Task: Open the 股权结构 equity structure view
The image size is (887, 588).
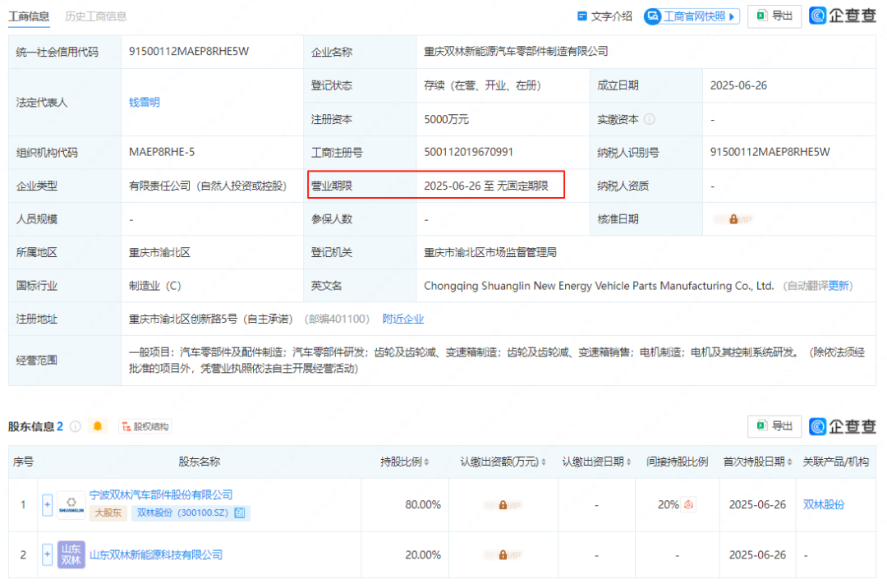Action: (145, 426)
